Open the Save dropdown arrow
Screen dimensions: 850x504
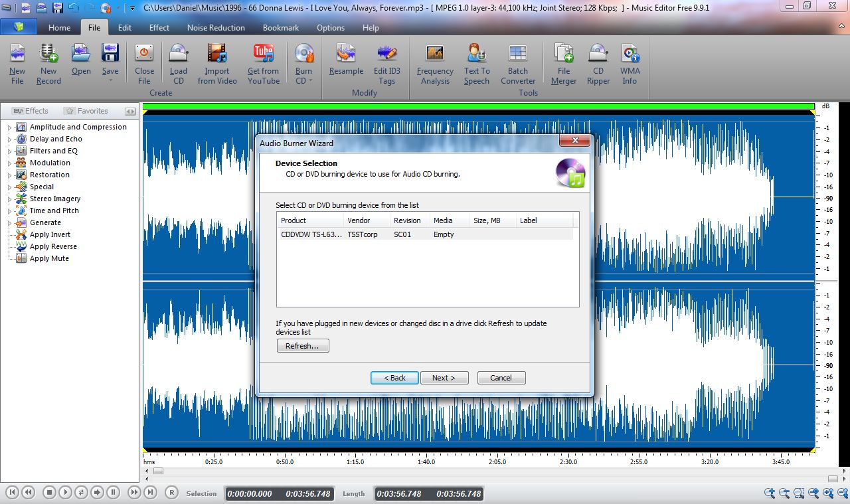coord(110,80)
